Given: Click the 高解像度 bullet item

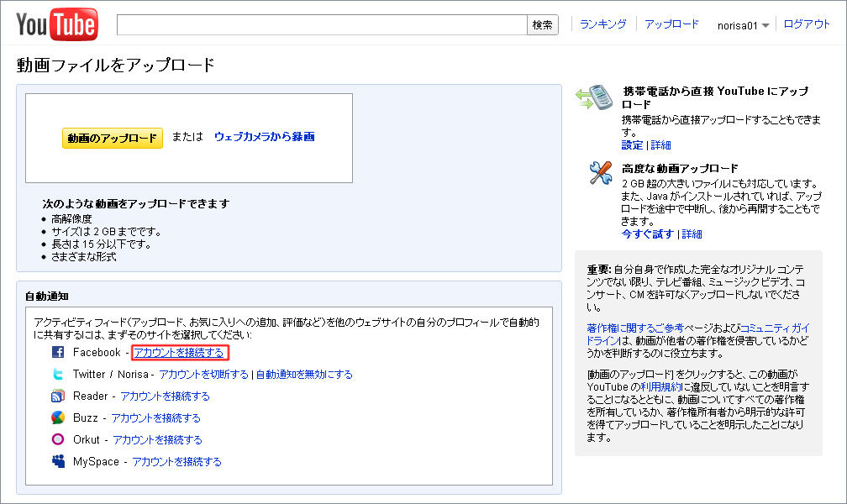Looking at the screenshot, I should point(71,218).
